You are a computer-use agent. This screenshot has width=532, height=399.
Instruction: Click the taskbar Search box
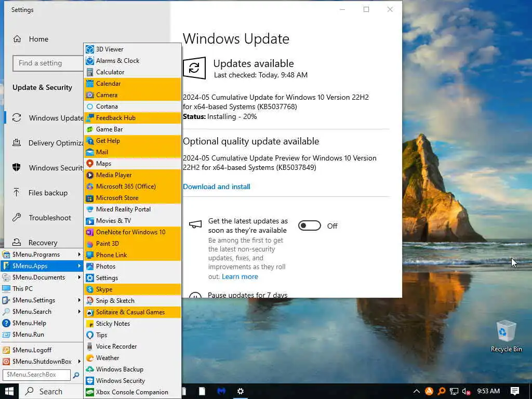click(x=51, y=392)
